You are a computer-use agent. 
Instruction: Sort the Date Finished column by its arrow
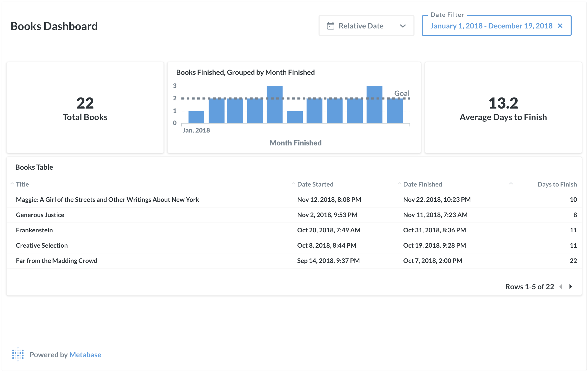(x=399, y=183)
